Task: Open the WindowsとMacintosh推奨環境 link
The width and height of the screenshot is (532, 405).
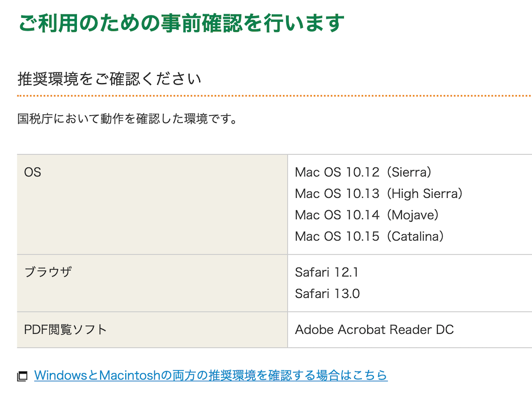Action: [x=211, y=375]
